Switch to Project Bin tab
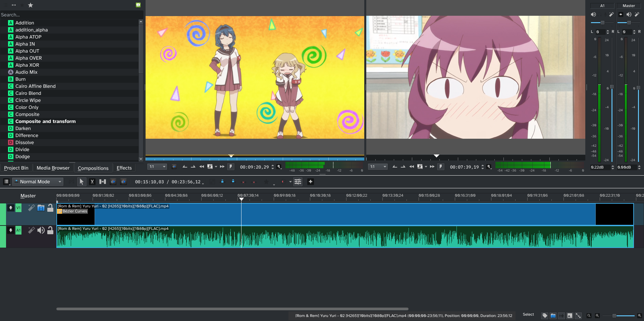644x321 pixels. 16,168
